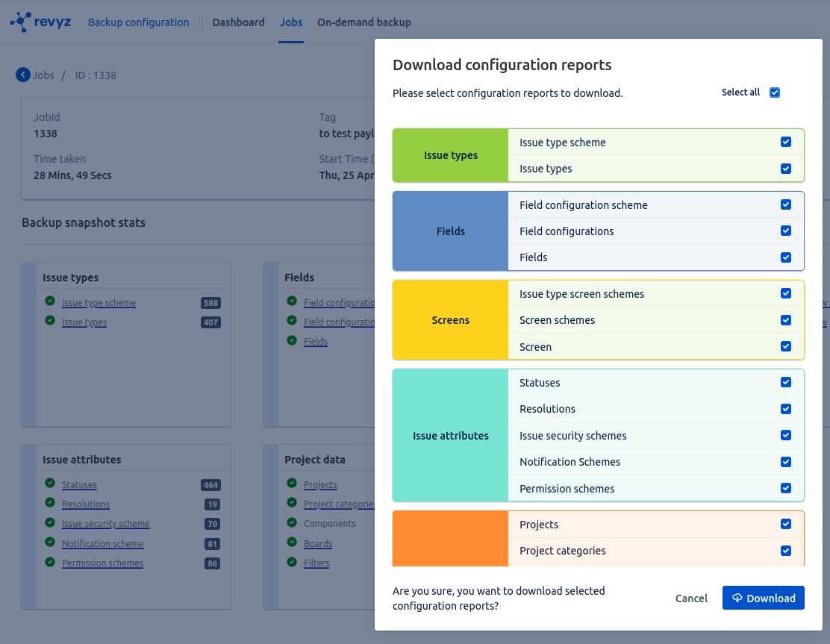Click green check icon beside Statuses
This screenshot has width=830, height=644.
50,484
